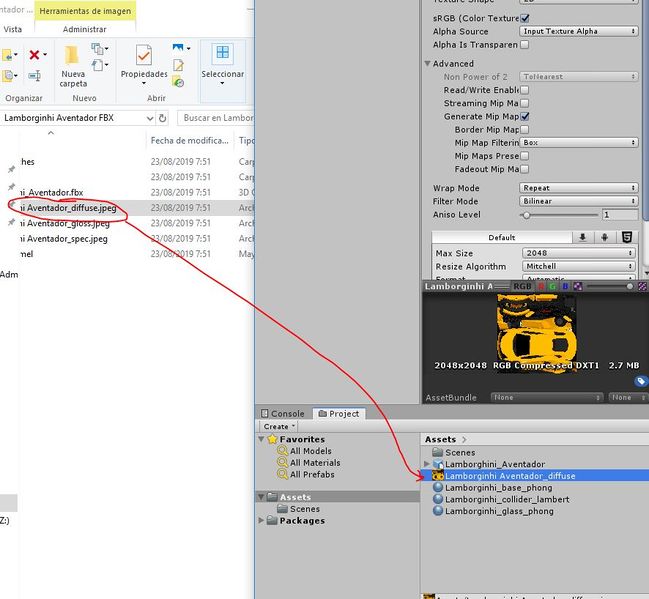Click the edit pencil icon in Abrir group

click(178, 65)
